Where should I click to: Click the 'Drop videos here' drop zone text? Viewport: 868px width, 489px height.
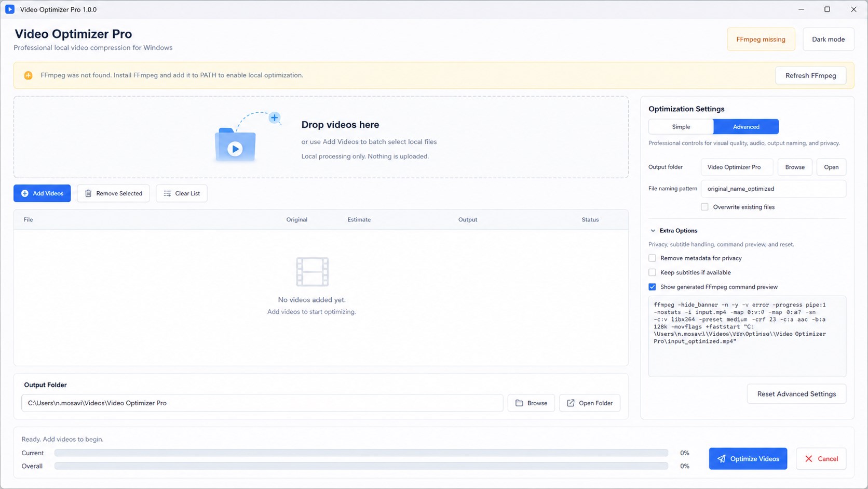[340, 125]
